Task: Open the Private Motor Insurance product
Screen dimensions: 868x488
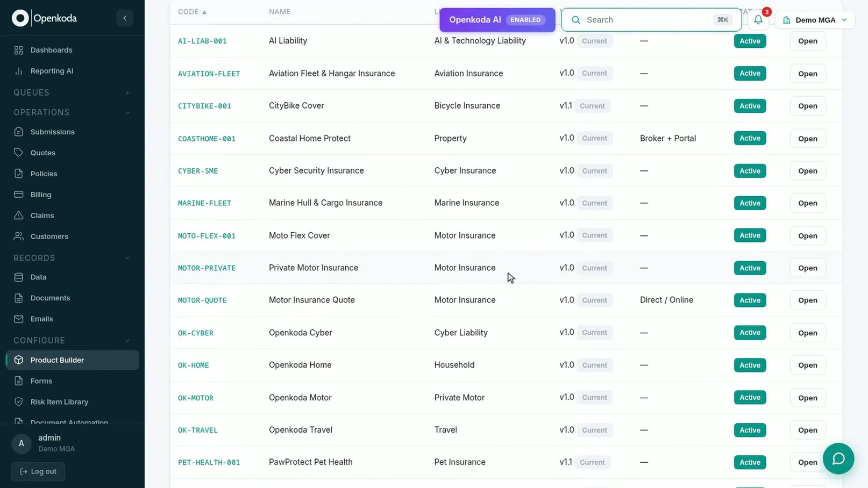Action: coord(808,268)
